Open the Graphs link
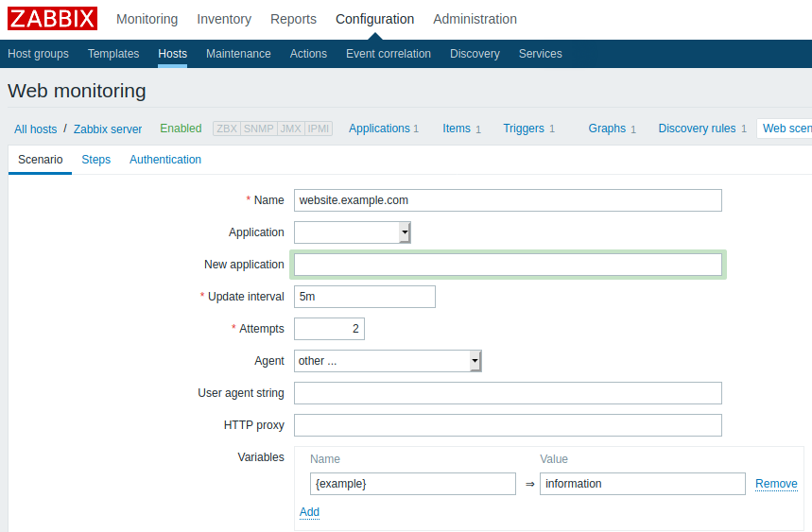This screenshot has width=812, height=532. pyautogui.click(x=607, y=129)
